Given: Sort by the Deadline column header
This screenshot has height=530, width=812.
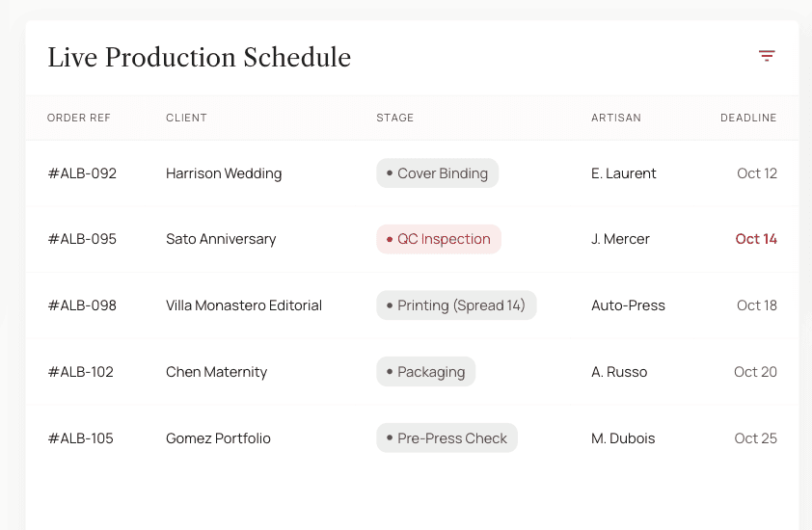Looking at the screenshot, I should (x=748, y=118).
